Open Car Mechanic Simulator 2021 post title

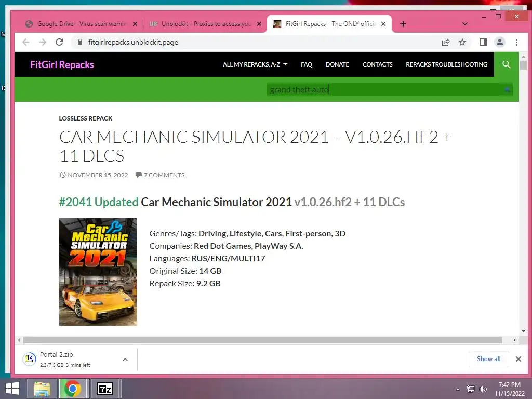point(255,146)
